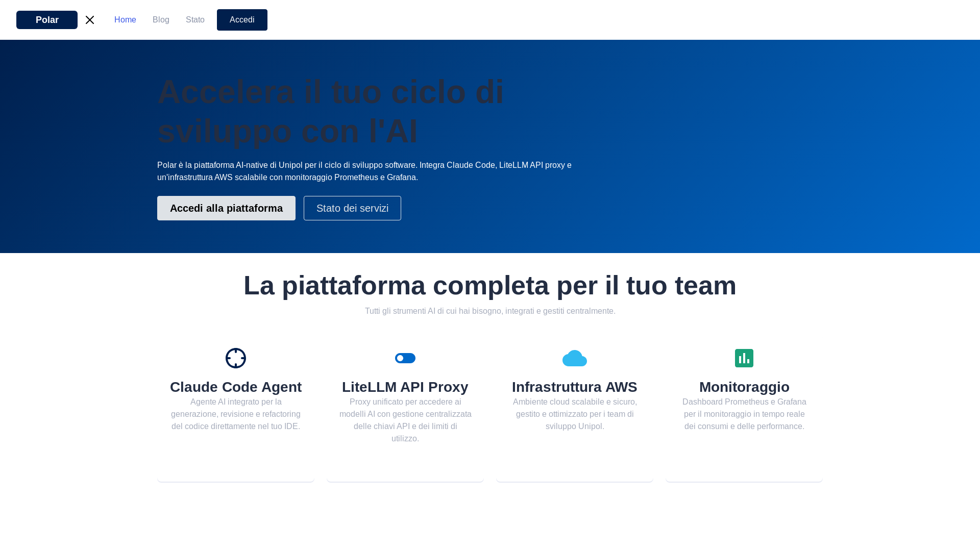Select the Monitoraggio heading
This screenshot has width=980, height=551.
tap(744, 387)
